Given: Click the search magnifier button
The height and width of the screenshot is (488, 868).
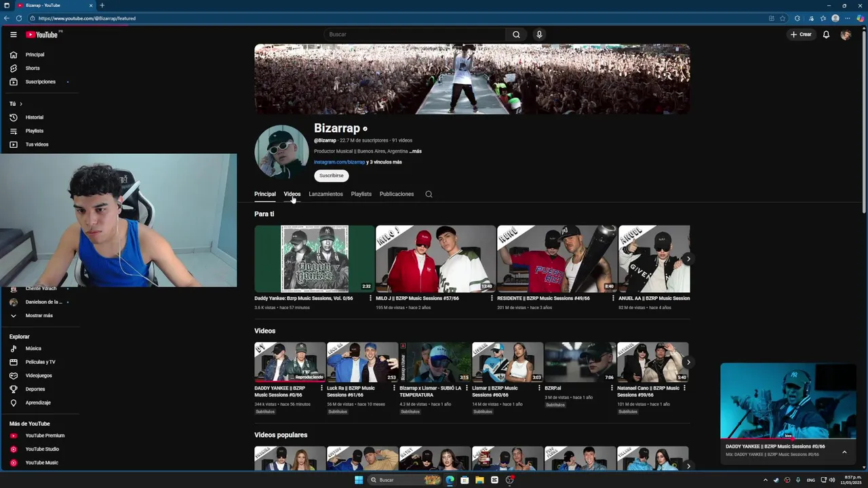Looking at the screenshot, I should tap(516, 35).
